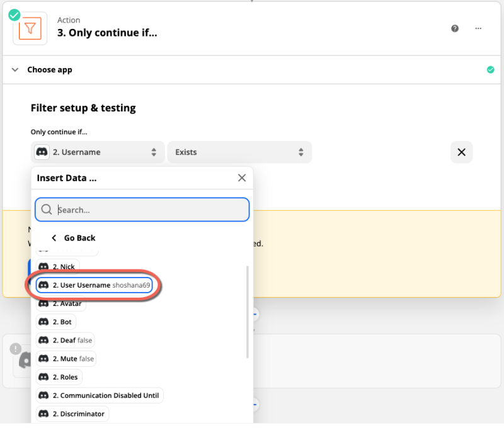Click the Go Back button
Screen dimensions: 504x428
click(x=74, y=238)
